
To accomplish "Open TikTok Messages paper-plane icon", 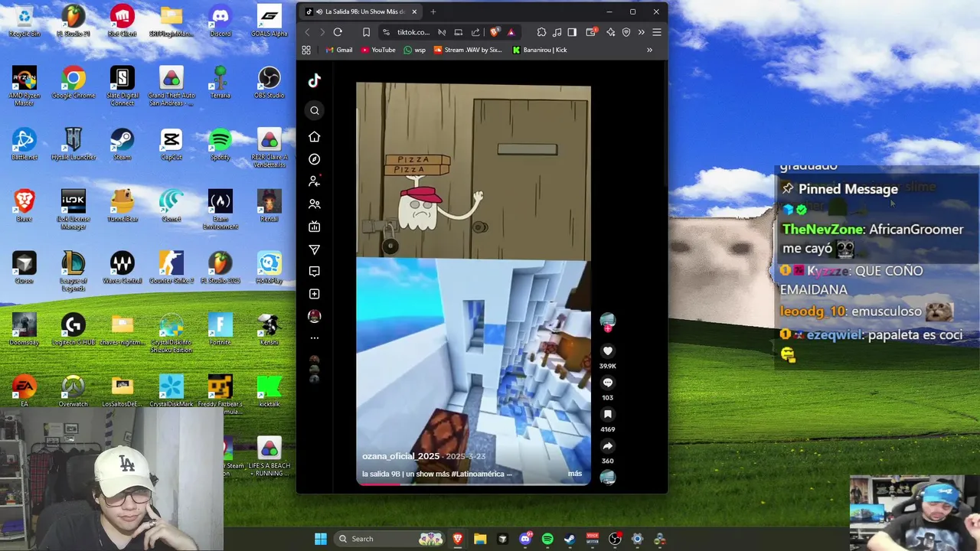I will pos(315,249).
